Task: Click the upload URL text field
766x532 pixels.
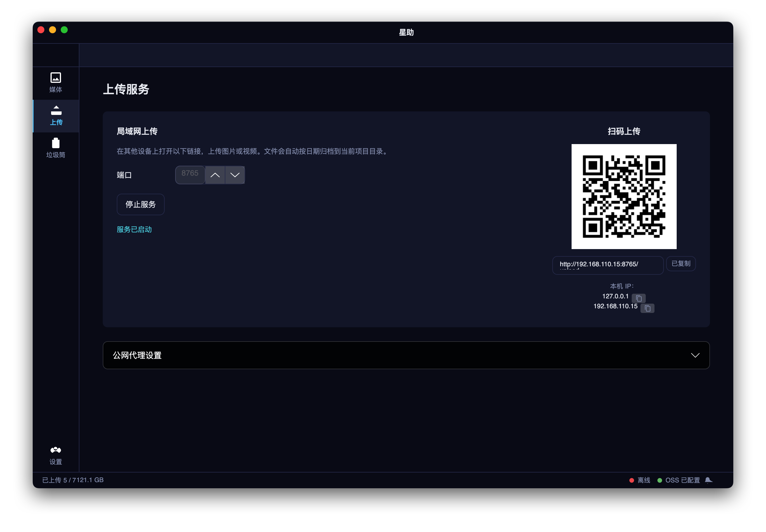Action: point(608,265)
